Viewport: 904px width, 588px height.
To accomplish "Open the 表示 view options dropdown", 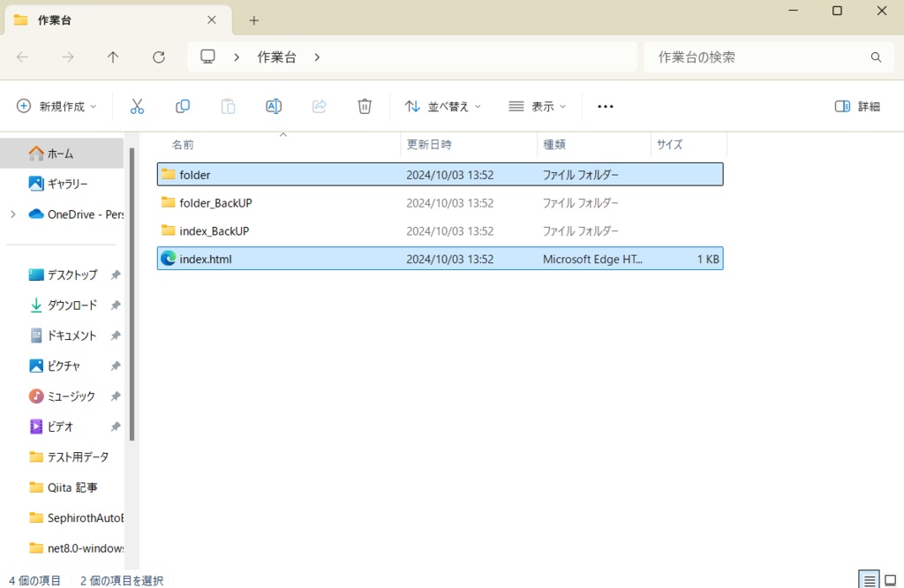I will coord(537,105).
